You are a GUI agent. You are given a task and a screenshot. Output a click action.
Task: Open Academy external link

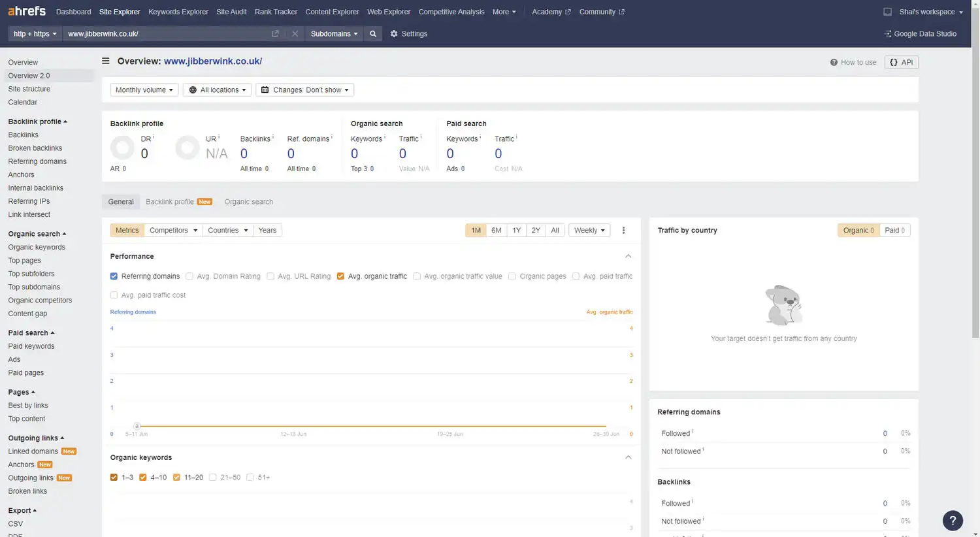click(551, 12)
